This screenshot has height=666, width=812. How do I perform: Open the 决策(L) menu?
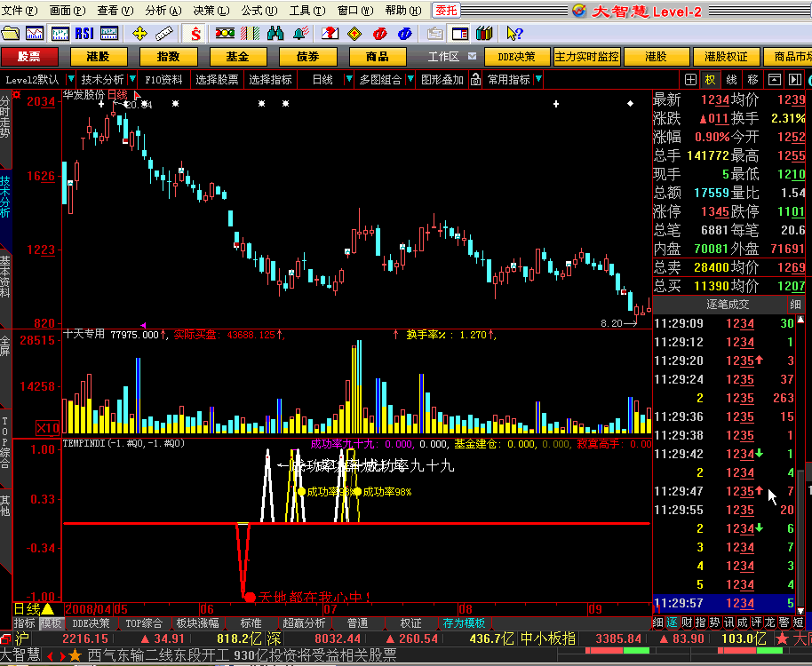coord(211,11)
